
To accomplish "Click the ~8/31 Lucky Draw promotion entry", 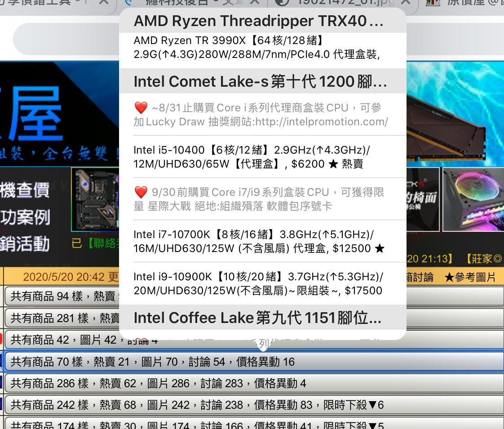I will (263, 115).
